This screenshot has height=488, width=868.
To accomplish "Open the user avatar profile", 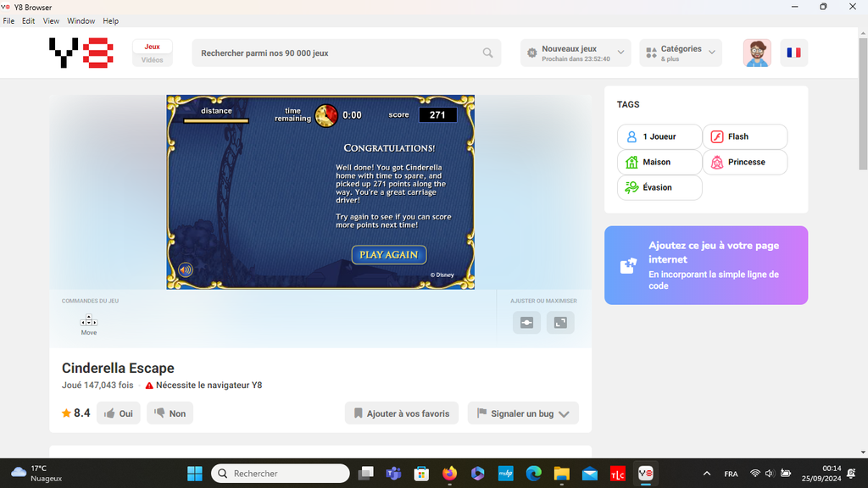I will click(757, 53).
